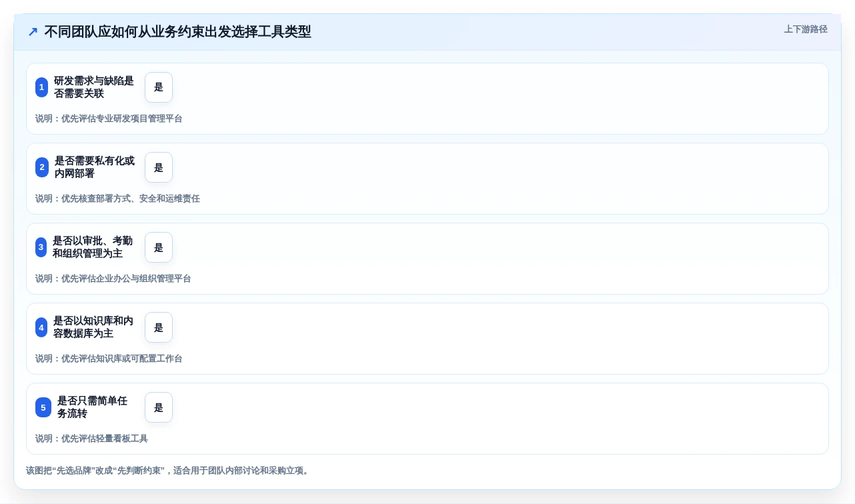Click the note 优先评估轻量看板工具

click(91, 439)
